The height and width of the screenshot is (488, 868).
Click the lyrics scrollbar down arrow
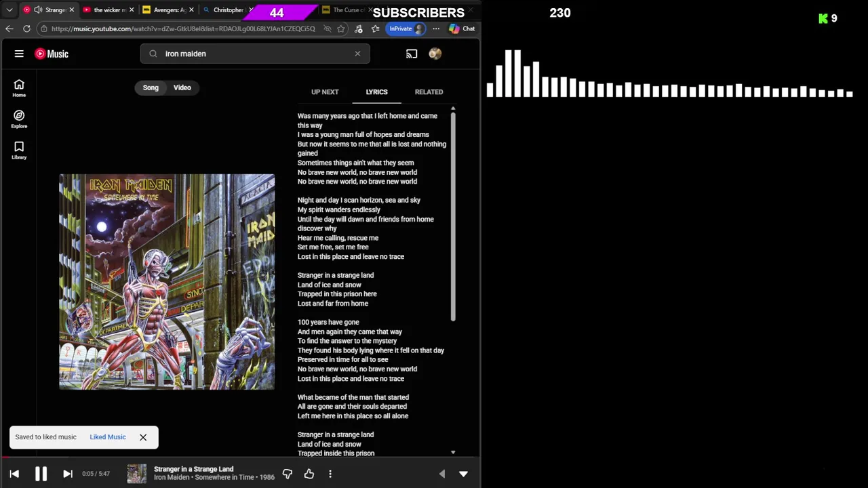(453, 452)
